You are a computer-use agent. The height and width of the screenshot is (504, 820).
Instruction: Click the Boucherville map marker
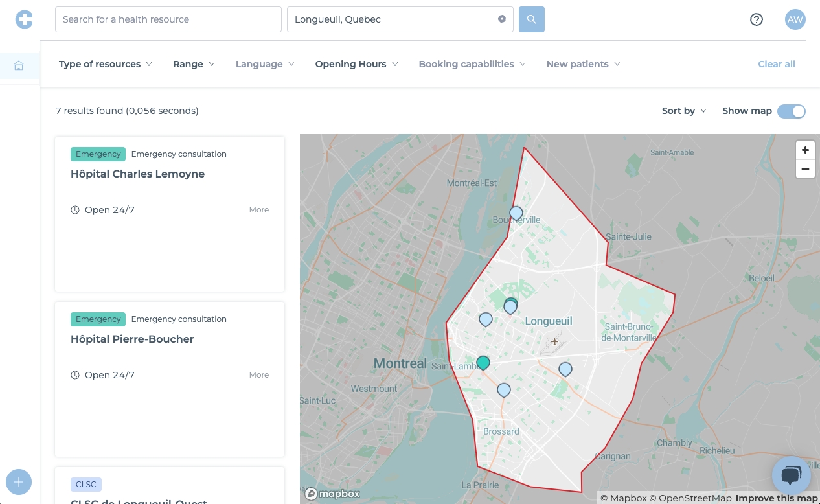pyautogui.click(x=516, y=212)
